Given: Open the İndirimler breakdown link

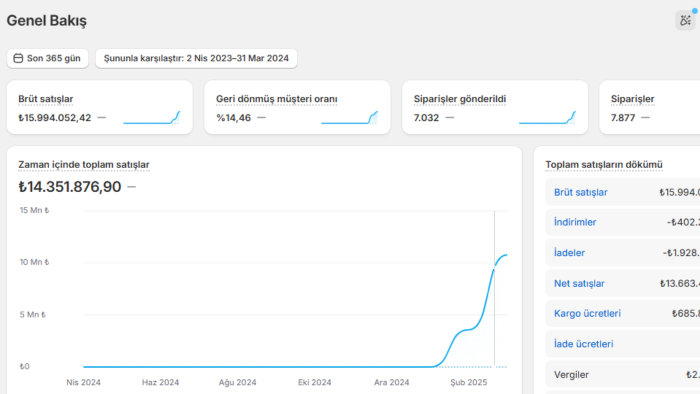Looking at the screenshot, I should tap(575, 222).
